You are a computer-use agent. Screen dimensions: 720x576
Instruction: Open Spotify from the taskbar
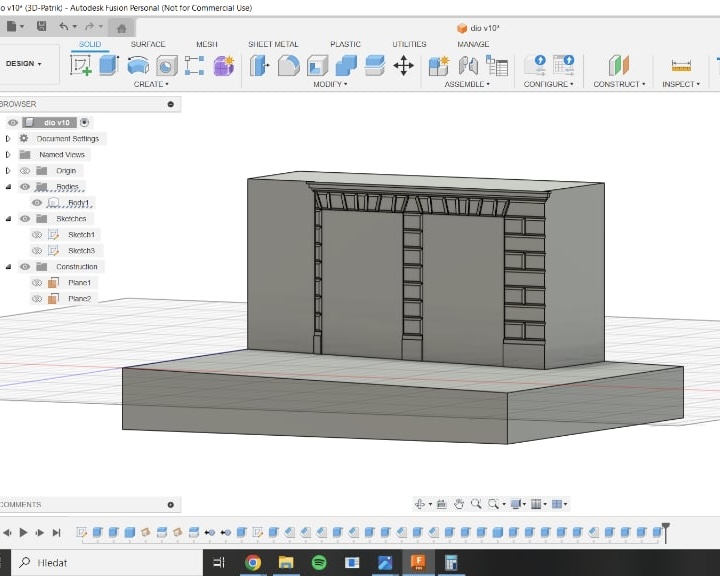319,562
